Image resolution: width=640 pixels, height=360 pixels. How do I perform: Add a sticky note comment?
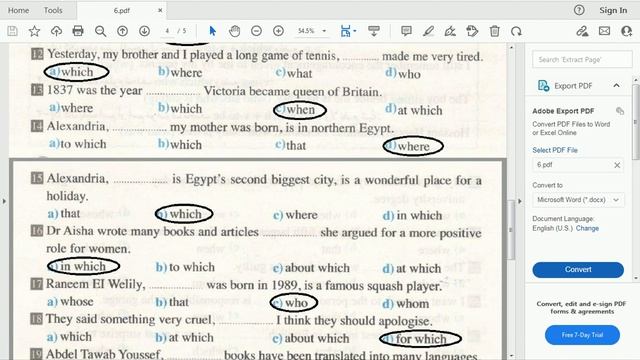(406, 31)
